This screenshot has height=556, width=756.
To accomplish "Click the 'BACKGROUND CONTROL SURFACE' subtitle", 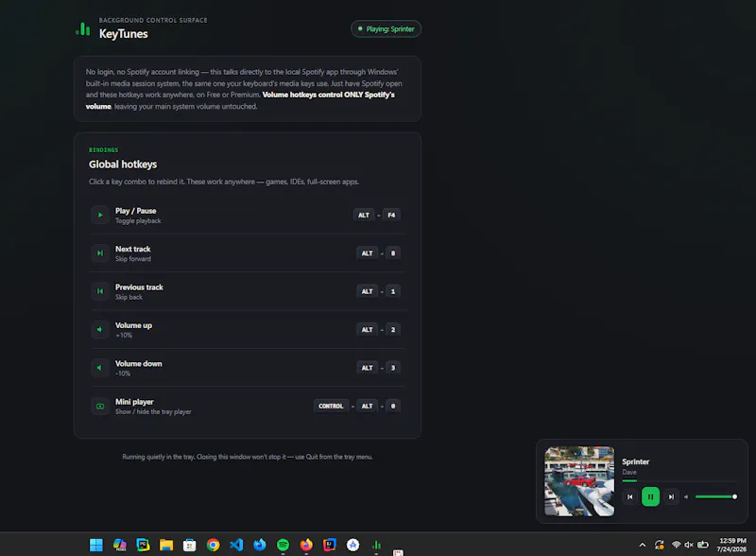I will (x=153, y=20).
